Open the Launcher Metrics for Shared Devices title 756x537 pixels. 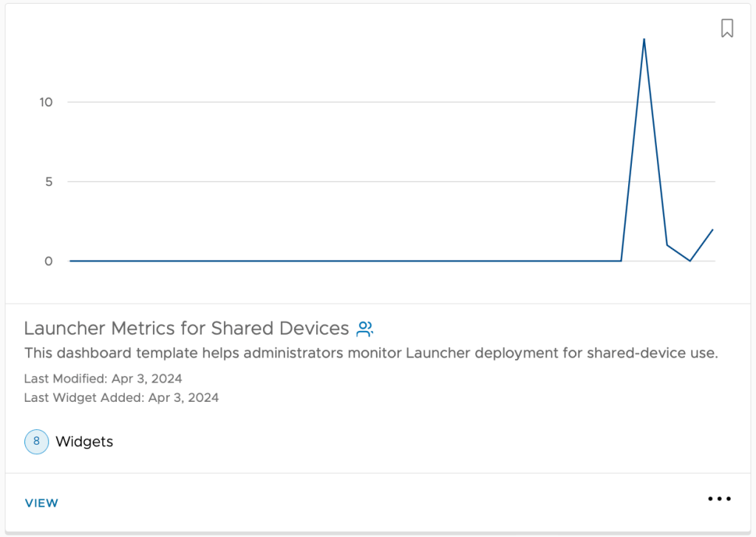[186, 328]
